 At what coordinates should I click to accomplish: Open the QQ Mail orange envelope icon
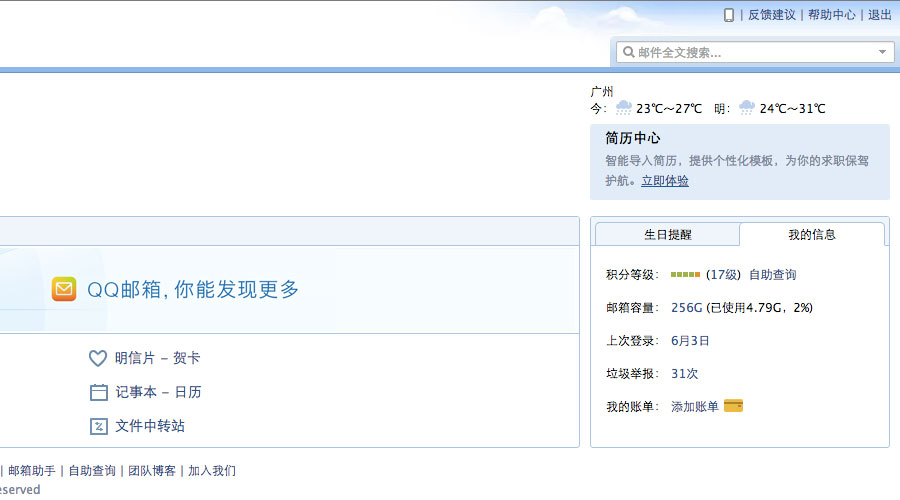click(x=64, y=289)
